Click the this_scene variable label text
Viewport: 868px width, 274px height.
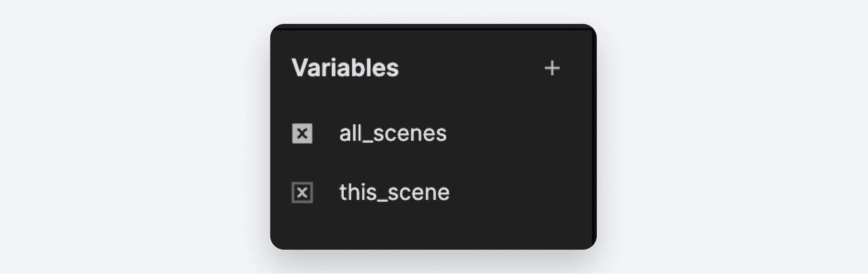pyautogui.click(x=393, y=191)
